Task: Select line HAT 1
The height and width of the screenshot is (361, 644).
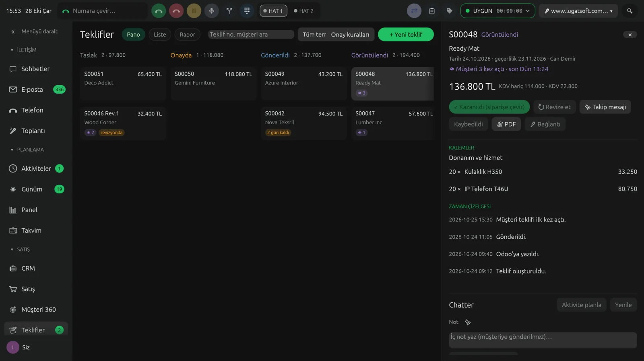Action: (273, 11)
